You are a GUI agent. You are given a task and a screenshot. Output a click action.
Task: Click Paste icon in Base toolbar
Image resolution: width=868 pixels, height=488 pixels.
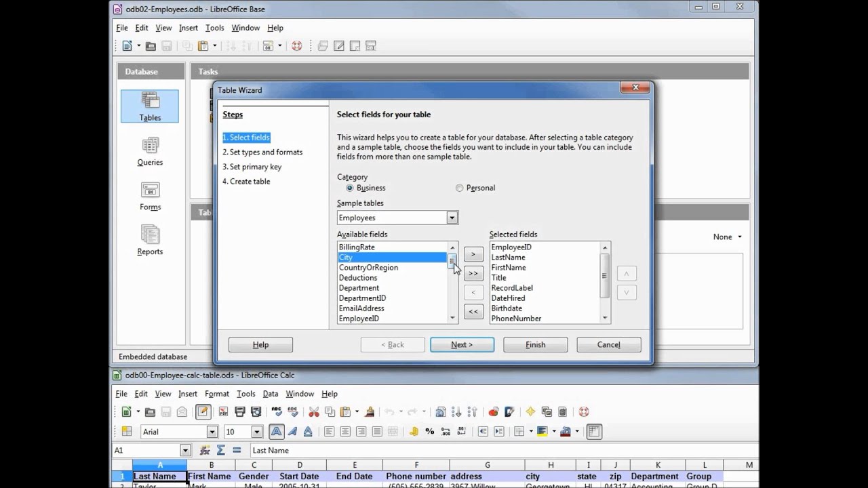pyautogui.click(x=203, y=46)
